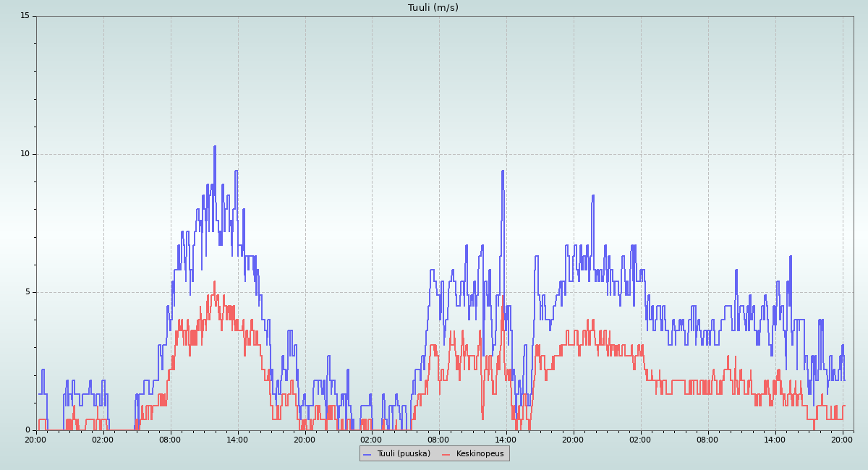Select the first 08:00 x-axis label
The width and height of the screenshot is (868, 470).
170,439
